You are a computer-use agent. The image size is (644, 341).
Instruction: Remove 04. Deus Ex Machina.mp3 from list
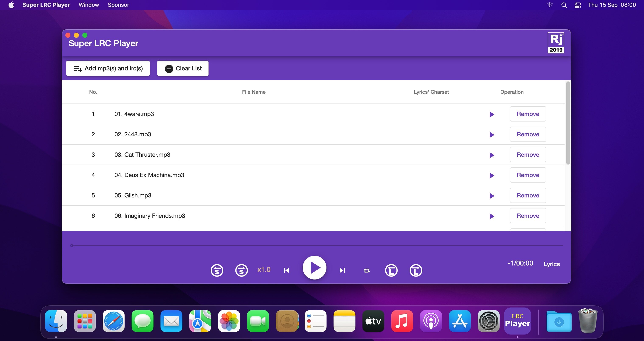pyautogui.click(x=528, y=175)
